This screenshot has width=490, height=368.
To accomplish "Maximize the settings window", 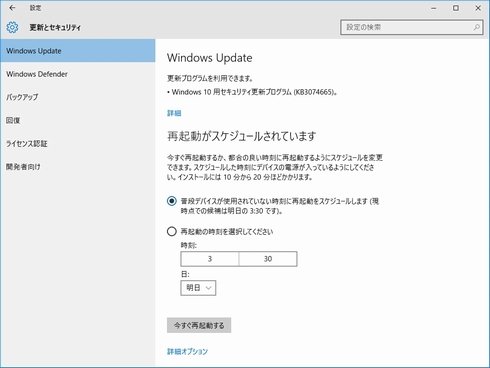I will coord(456,8).
